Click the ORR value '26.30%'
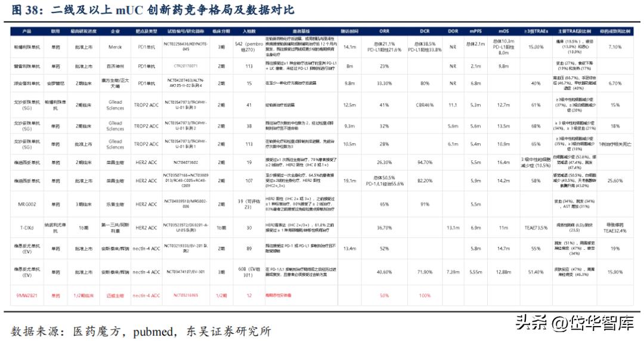 (x=384, y=163)
